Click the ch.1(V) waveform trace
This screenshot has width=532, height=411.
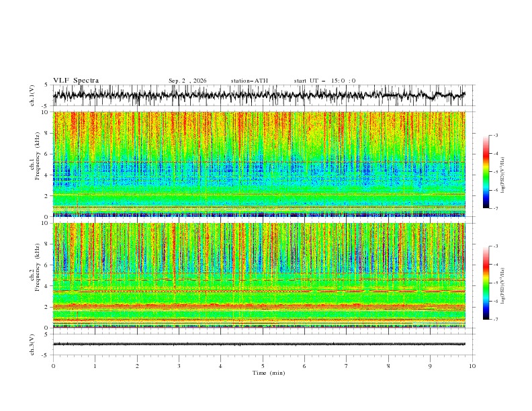[x=259, y=95]
